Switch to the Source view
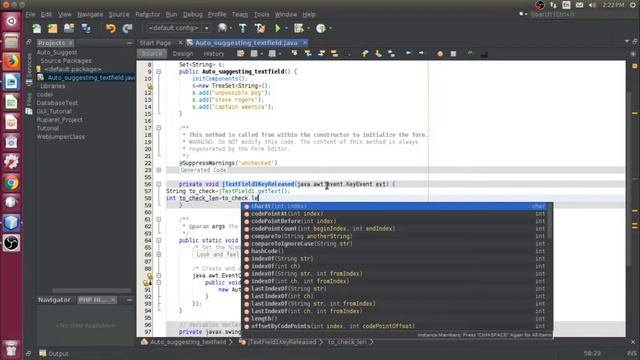The height and width of the screenshot is (360, 640). point(152,54)
